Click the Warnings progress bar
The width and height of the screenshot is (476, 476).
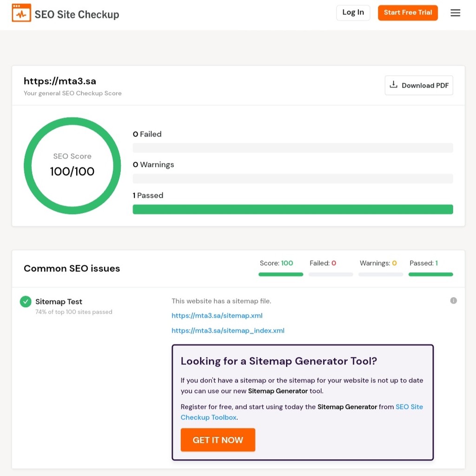(293, 178)
